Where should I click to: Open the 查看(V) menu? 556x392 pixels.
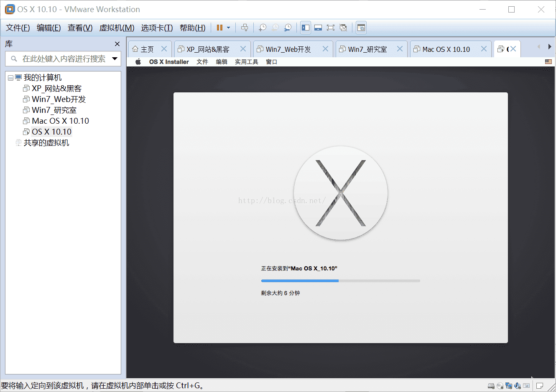coord(80,28)
